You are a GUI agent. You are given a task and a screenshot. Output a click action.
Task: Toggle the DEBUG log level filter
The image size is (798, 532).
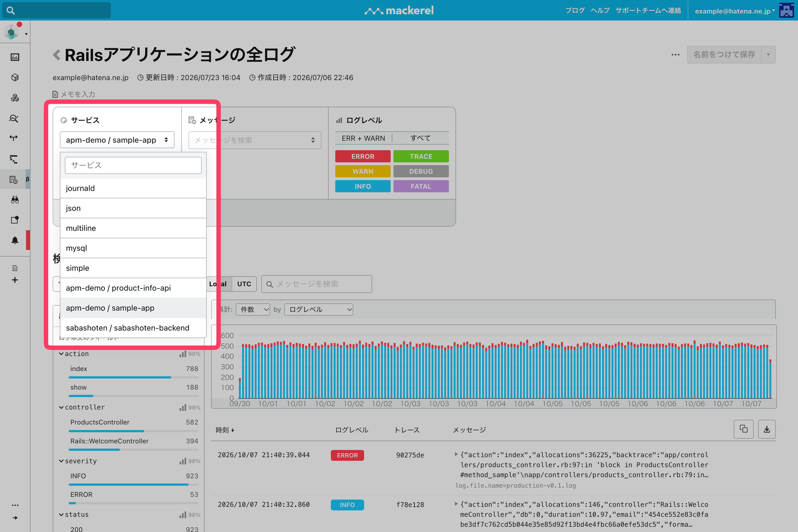(x=421, y=171)
